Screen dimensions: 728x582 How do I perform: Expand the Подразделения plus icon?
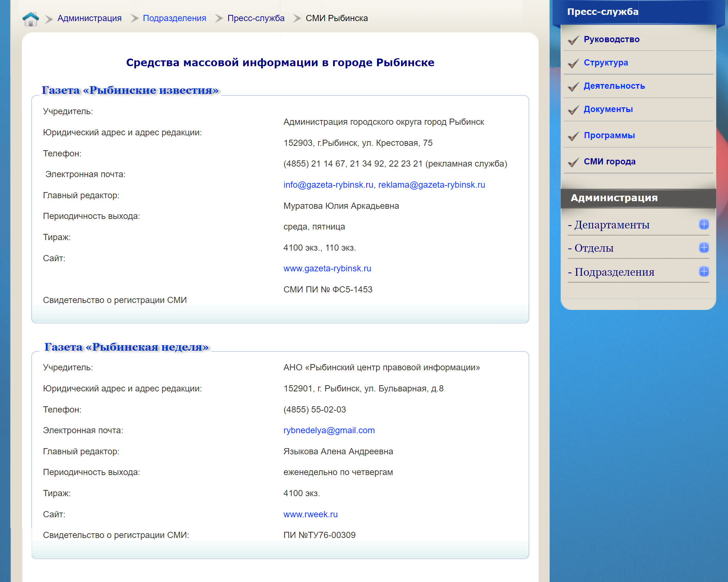click(x=704, y=271)
